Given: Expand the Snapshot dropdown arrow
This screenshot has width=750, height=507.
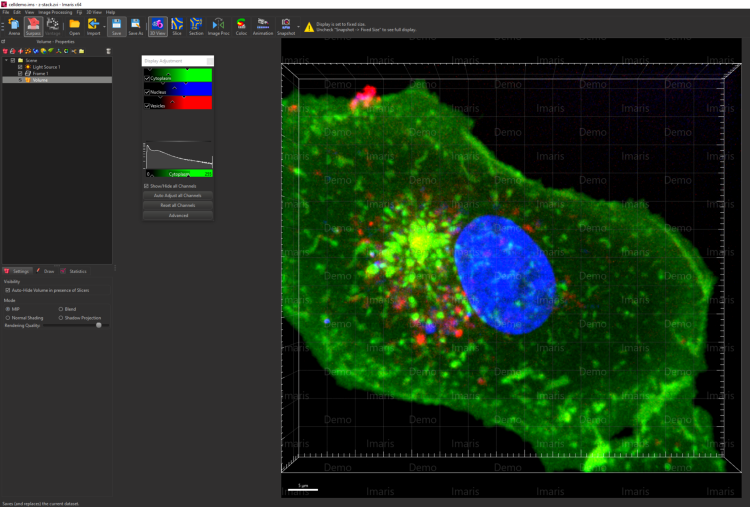Looking at the screenshot, I should coord(296,25).
